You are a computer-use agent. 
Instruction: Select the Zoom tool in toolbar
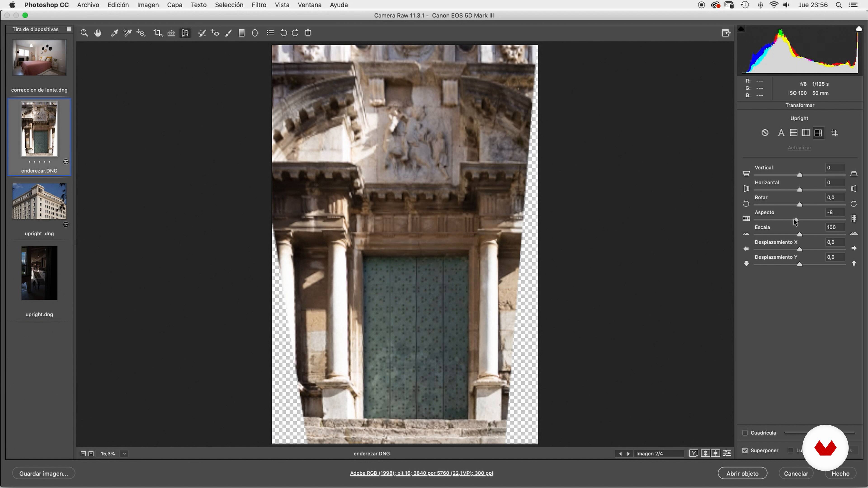coord(84,33)
